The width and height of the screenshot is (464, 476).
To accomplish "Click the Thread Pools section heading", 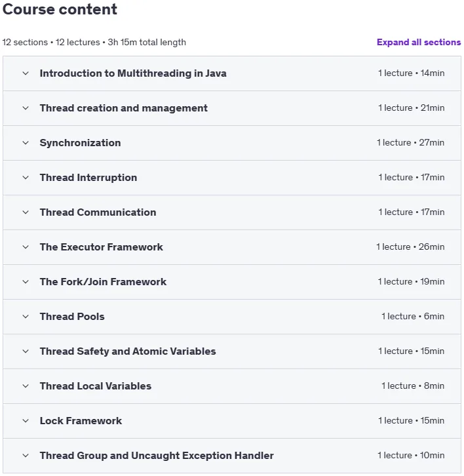I will 72,317.
